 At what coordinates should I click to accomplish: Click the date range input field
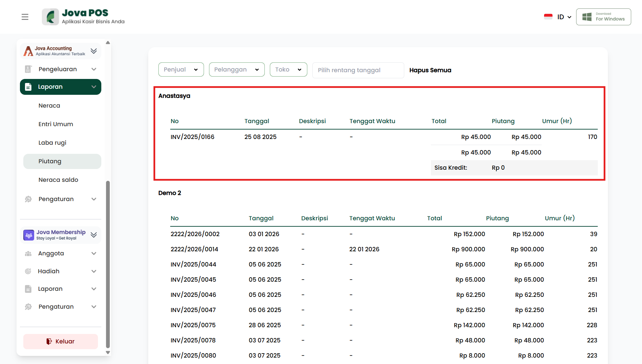358,70
